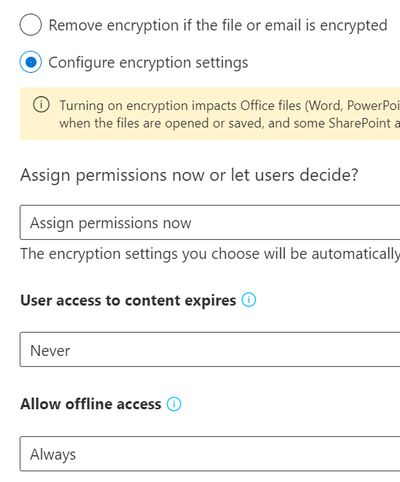
Task: Click 'Assign permissions now' text in the combo box
Action: pos(111,223)
